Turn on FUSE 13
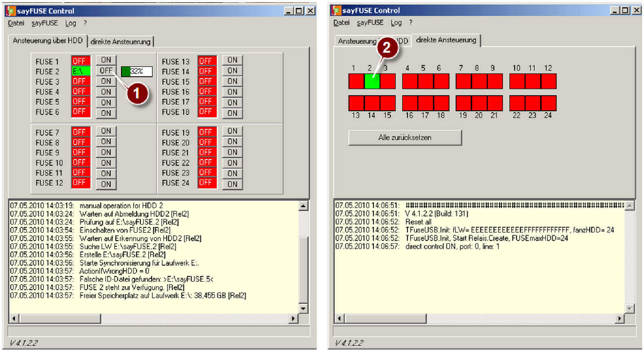644x351 pixels. click(232, 60)
